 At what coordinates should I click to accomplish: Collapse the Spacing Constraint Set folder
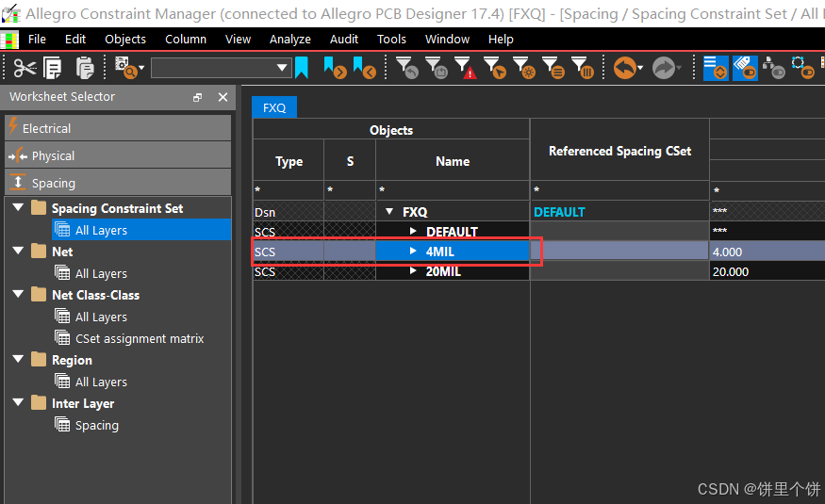[x=19, y=207]
